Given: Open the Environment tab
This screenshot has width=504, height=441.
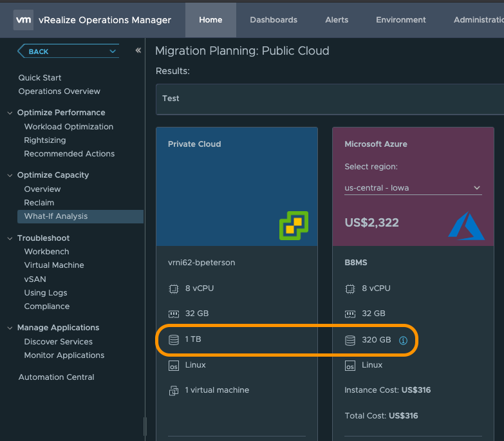Looking at the screenshot, I should coord(401,20).
